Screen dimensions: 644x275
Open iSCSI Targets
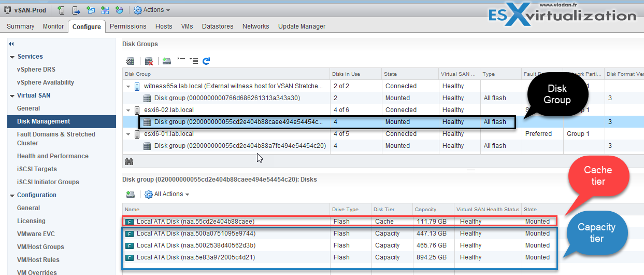point(37,169)
